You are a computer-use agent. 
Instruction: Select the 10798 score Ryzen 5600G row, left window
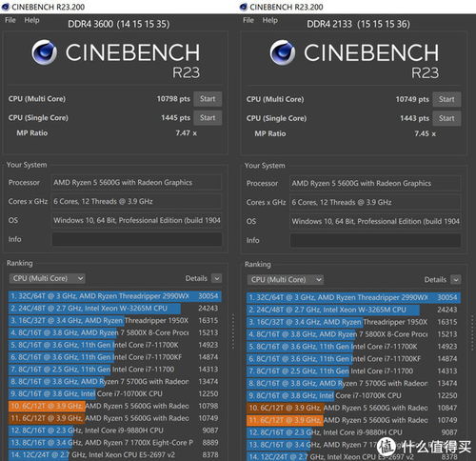coord(115,406)
